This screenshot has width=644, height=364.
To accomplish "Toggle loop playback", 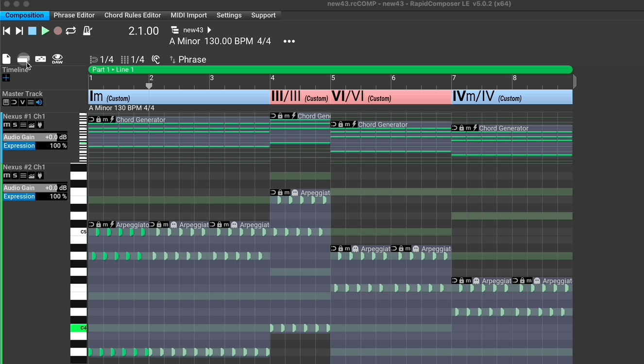I will 71,31.
